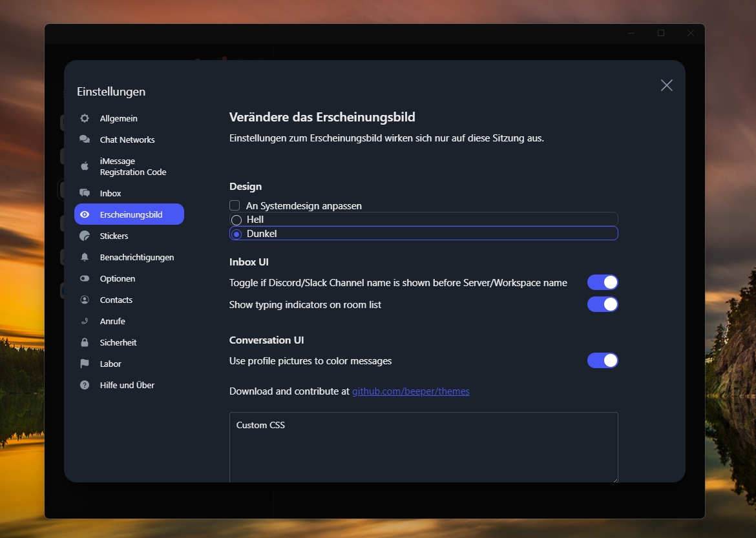Minimize the Beeper window behind the dialog
The height and width of the screenshot is (538, 756).
[x=631, y=33]
